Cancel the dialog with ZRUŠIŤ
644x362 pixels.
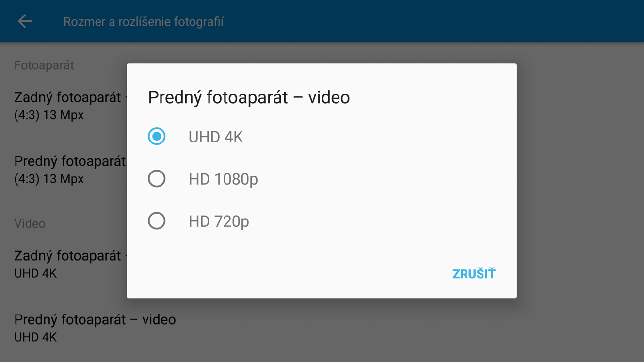474,274
